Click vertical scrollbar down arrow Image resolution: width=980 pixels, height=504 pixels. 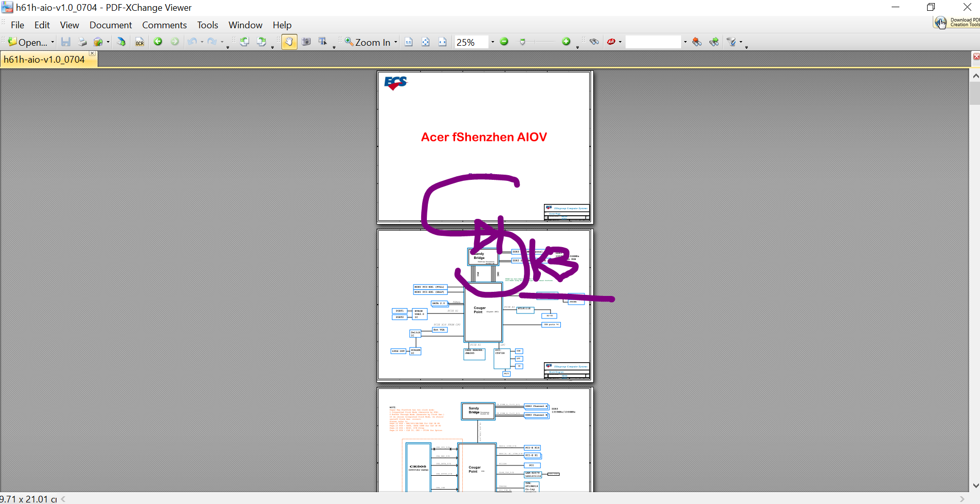click(975, 486)
